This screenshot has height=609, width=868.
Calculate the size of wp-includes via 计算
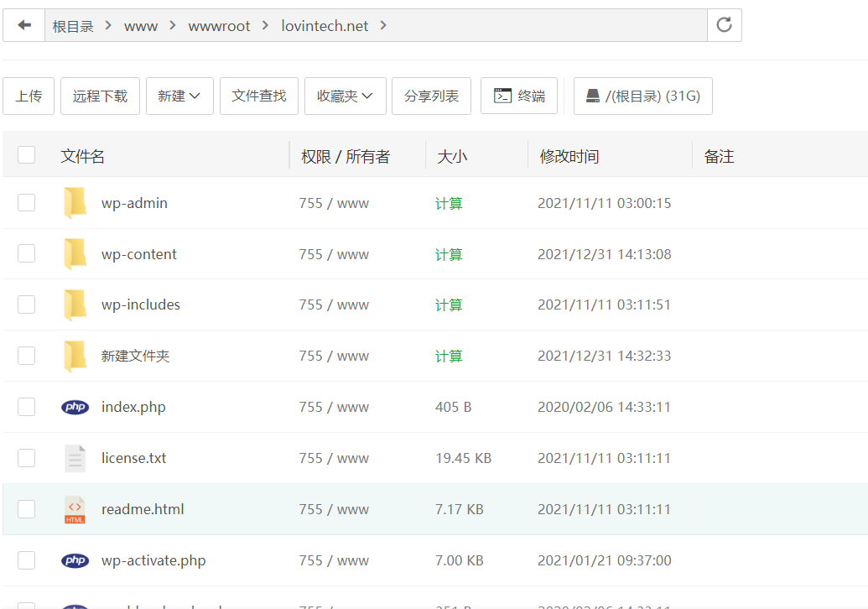click(449, 305)
